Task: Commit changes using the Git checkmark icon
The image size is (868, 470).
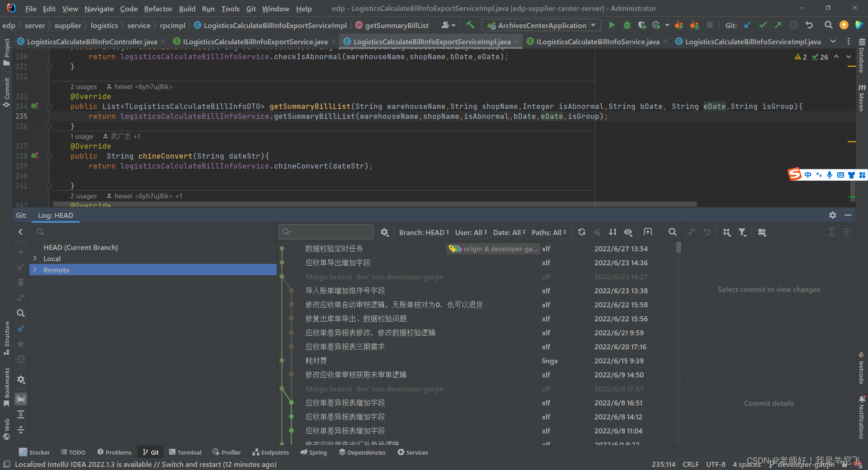Action: coord(763,25)
